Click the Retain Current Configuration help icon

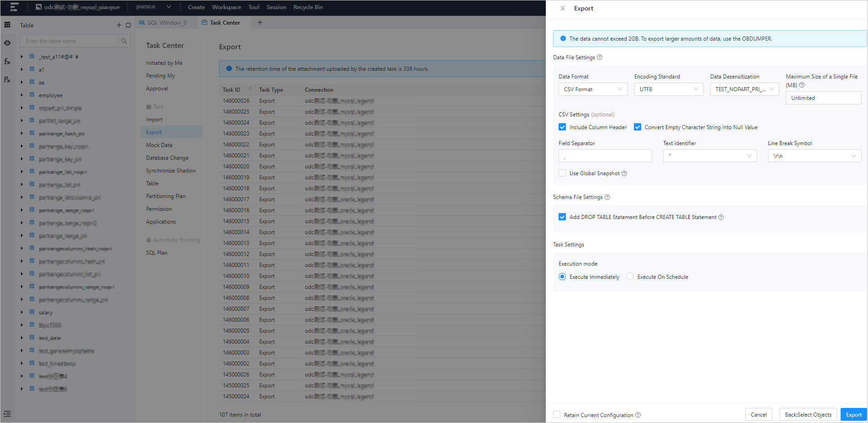pos(638,415)
